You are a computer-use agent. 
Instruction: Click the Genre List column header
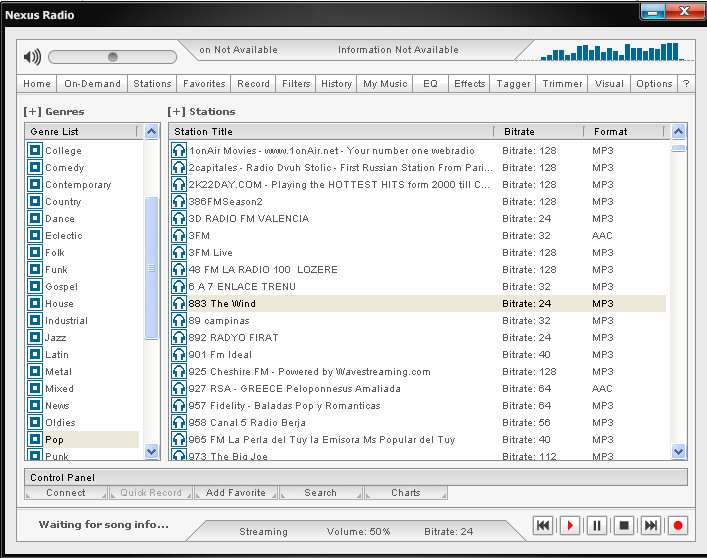click(x=82, y=132)
